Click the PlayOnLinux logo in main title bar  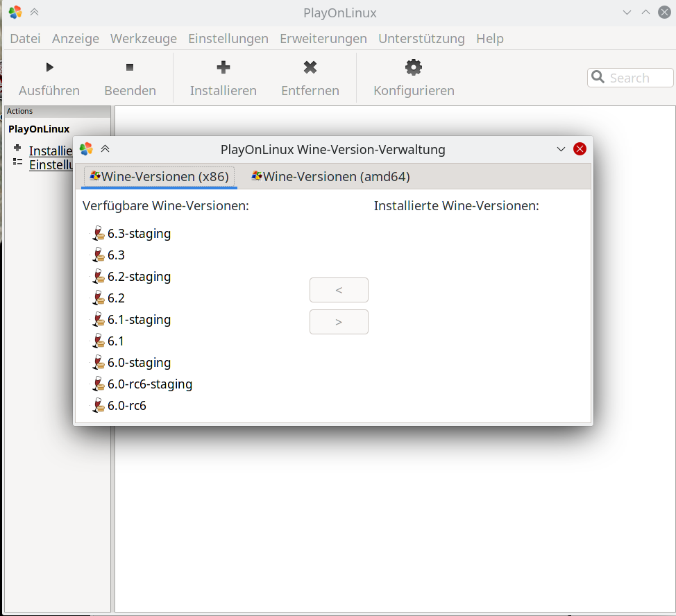point(15,12)
